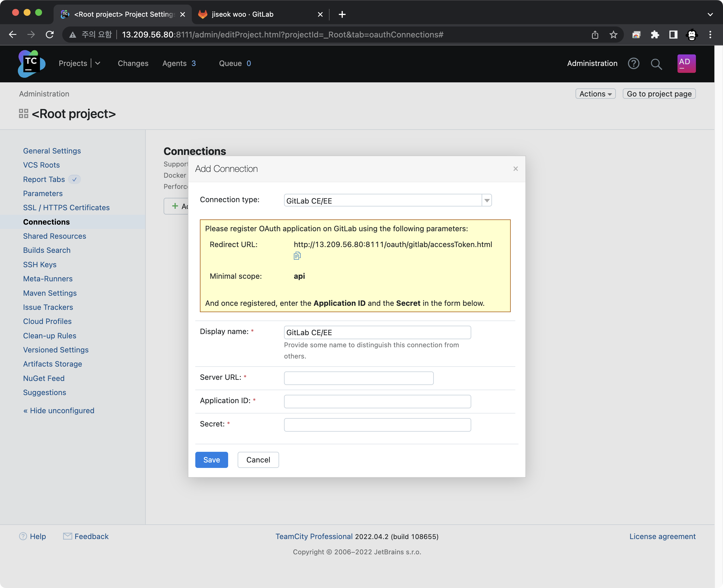Open SSL / HTTPS Certificates

tap(67, 208)
